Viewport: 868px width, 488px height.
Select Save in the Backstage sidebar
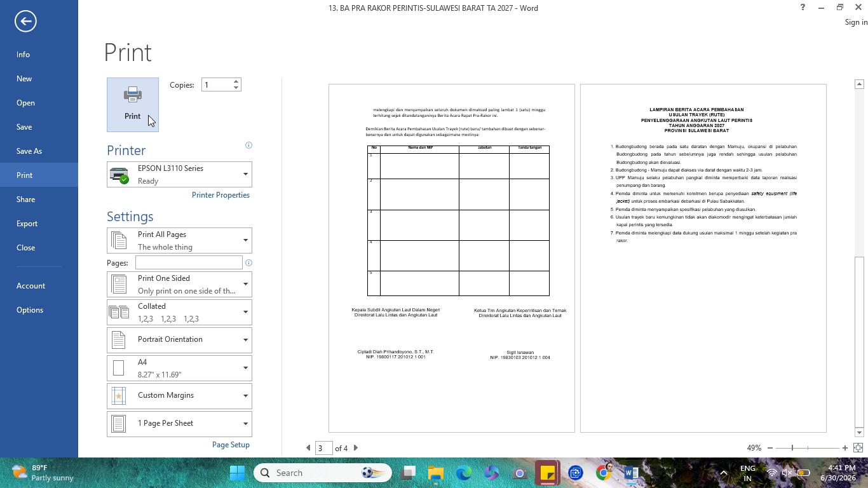point(39,127)
